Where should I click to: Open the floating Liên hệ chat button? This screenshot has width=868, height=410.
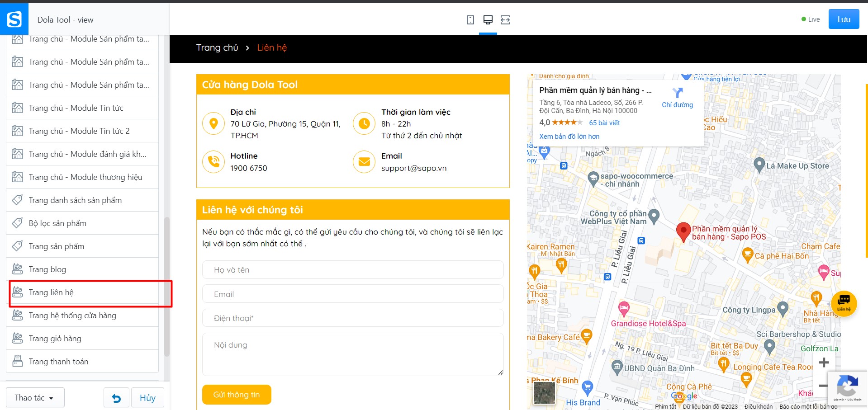pyautogui.click(x=844, y=303)
